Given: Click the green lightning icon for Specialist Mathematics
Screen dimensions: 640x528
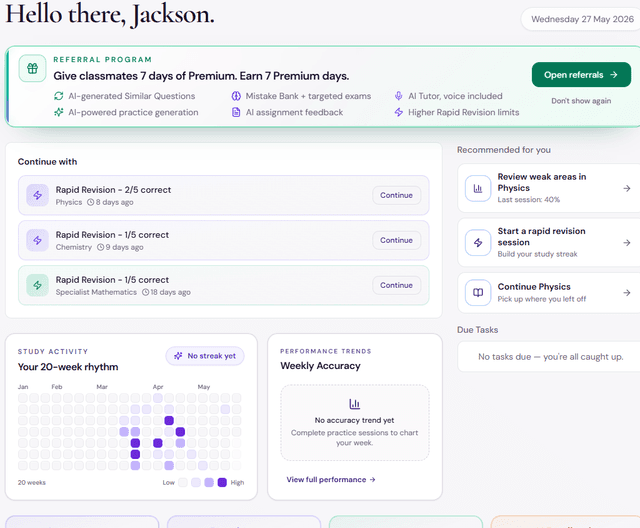Looking at the screenshot, I should (38, 285).
